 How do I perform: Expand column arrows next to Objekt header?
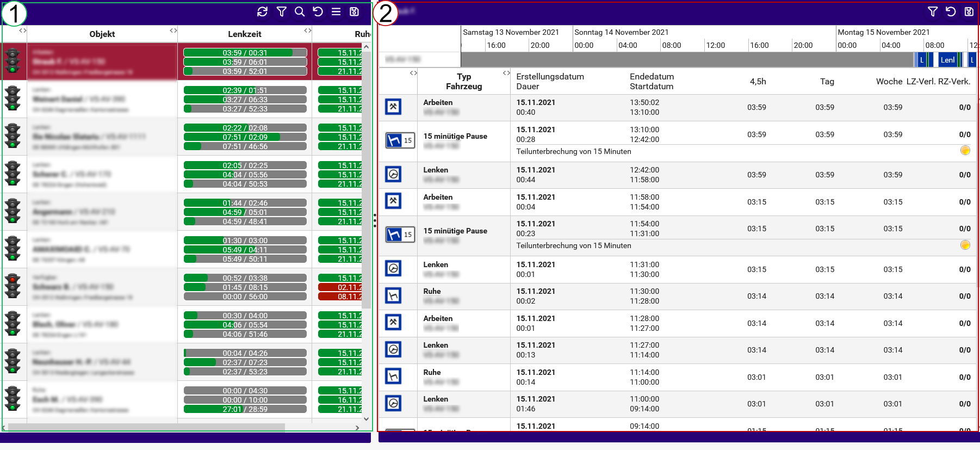[x=173, y=30]
